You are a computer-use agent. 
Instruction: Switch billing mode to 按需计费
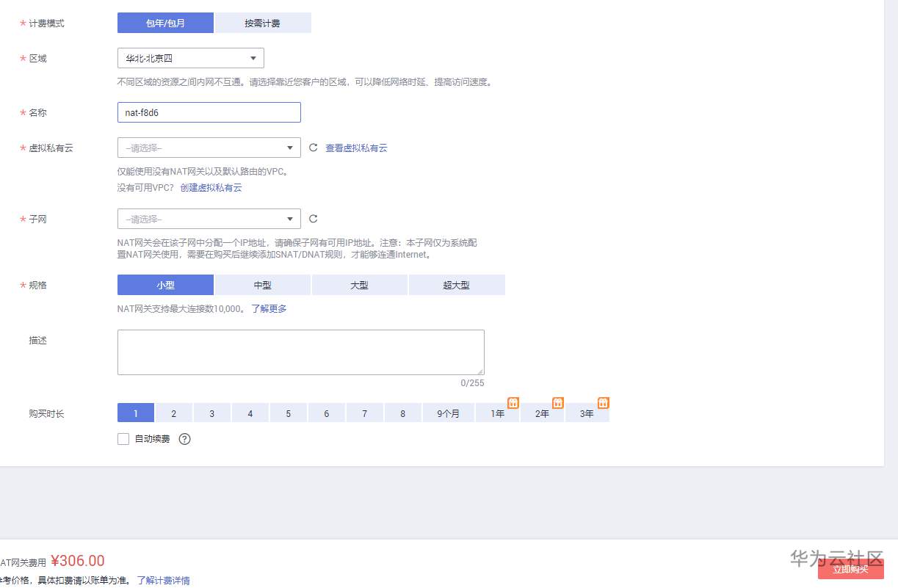pyautogui.click(x=262, y=22)
